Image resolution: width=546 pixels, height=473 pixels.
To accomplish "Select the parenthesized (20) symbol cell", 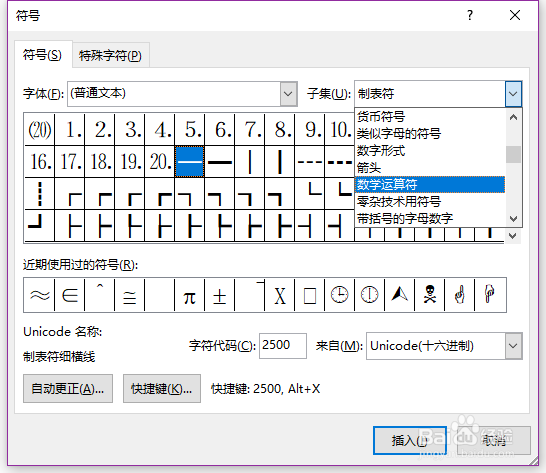I will coord(39,130).
